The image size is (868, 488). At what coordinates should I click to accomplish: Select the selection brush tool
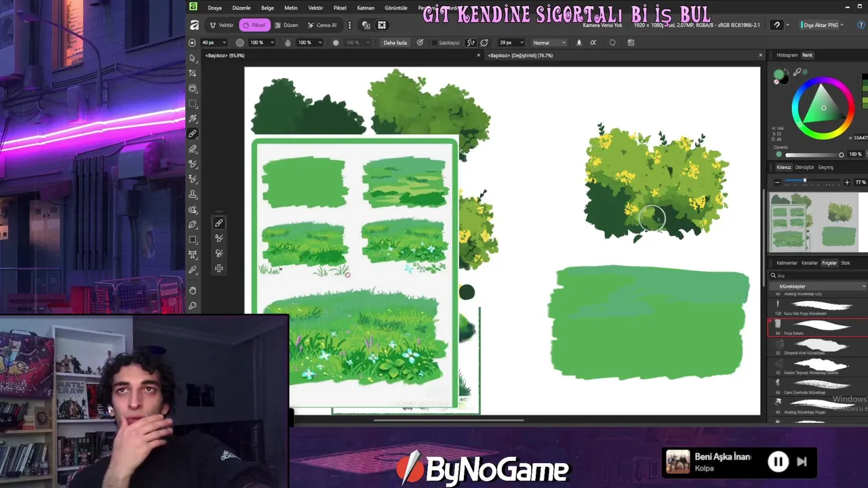click(x=193, y=119)
